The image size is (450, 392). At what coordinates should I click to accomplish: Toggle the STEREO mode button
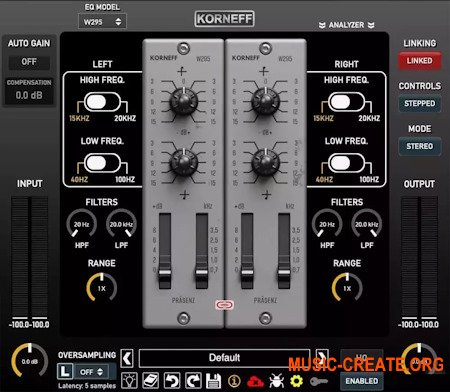(x=419, y=146)
